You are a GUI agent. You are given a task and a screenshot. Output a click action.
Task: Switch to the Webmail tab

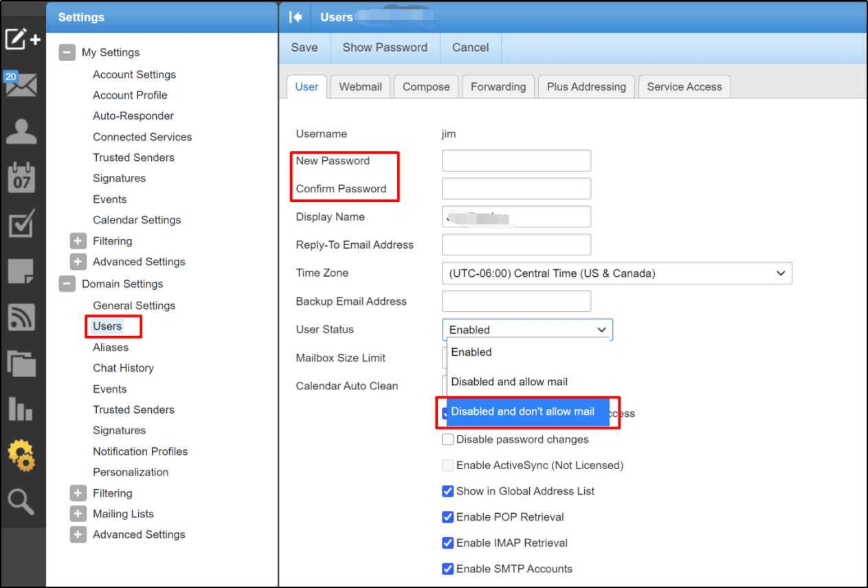tap(361, 87)
